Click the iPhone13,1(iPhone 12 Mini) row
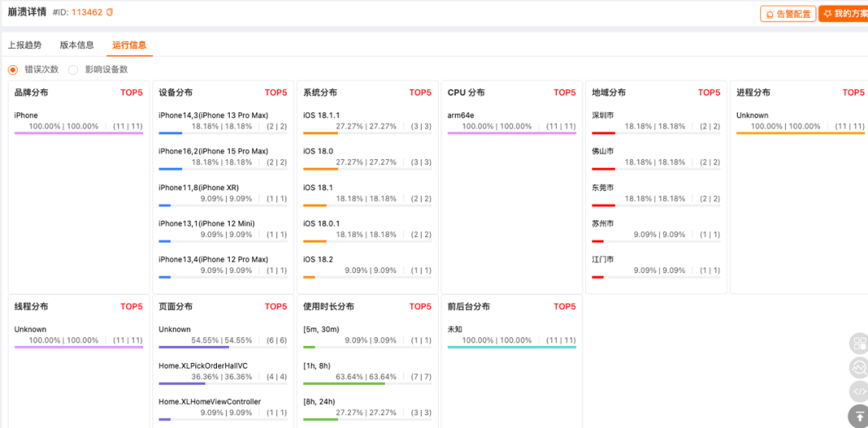The width and height of the screenshot is (868, 428). (x=223, y=230)
